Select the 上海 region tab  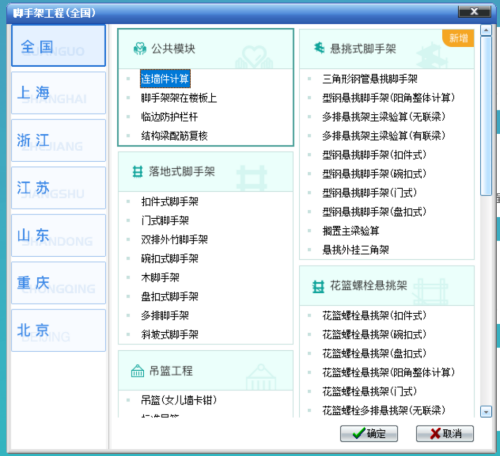[x=59, y=93]
